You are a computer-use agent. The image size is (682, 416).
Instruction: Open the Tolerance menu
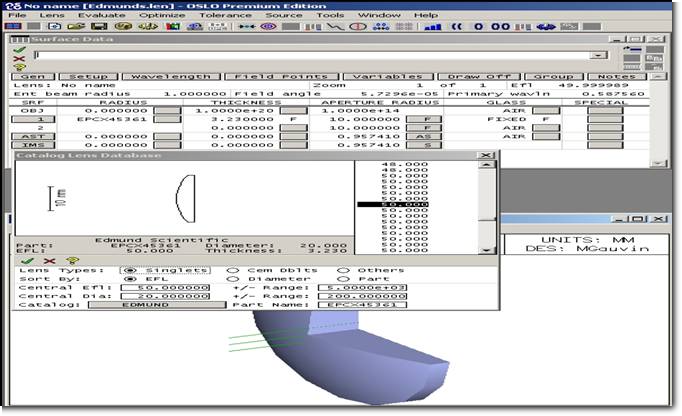point(226,15)
